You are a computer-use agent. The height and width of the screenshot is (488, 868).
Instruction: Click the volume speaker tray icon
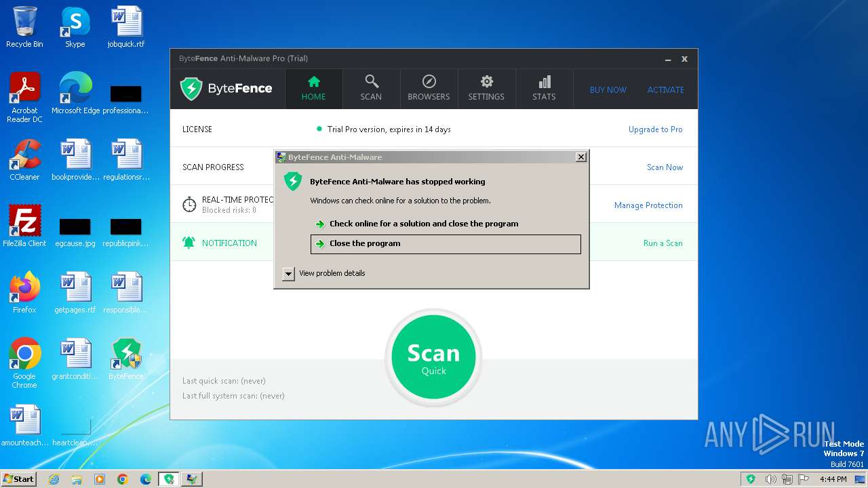[x=770, y=479]
